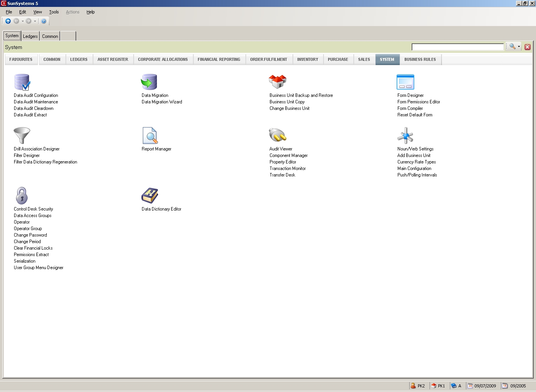Open Currency Rate Types
Image resolution: width=536 pixels, height=392 pixels.
pyautogui.click(x=417, y=162)
